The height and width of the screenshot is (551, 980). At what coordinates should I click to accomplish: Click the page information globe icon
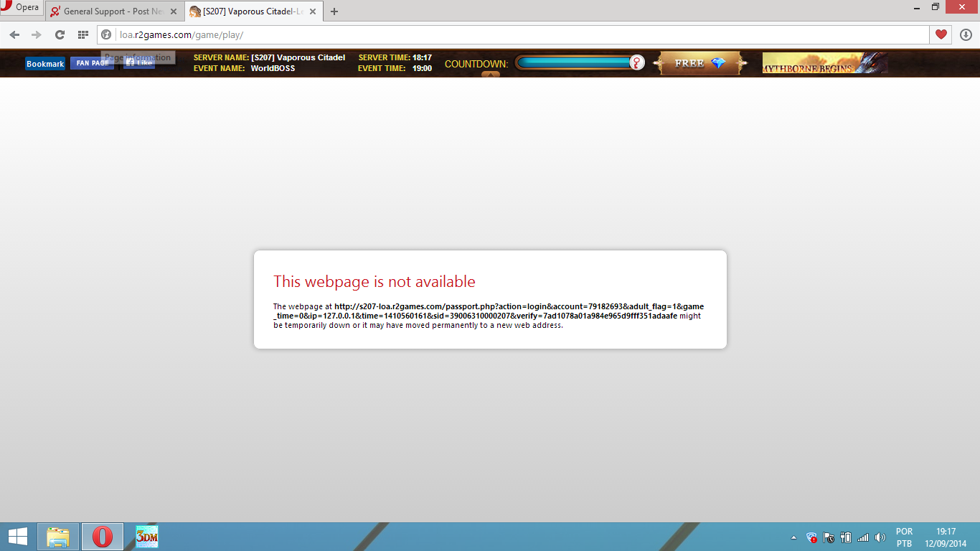pyautogui.click(x=106, y=34)
